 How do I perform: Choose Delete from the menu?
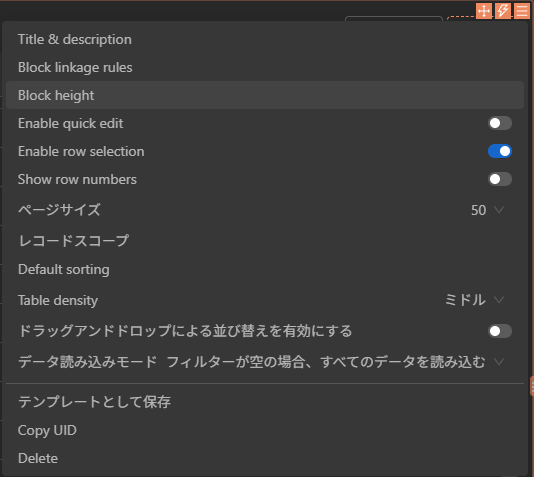tap(265, 458)
